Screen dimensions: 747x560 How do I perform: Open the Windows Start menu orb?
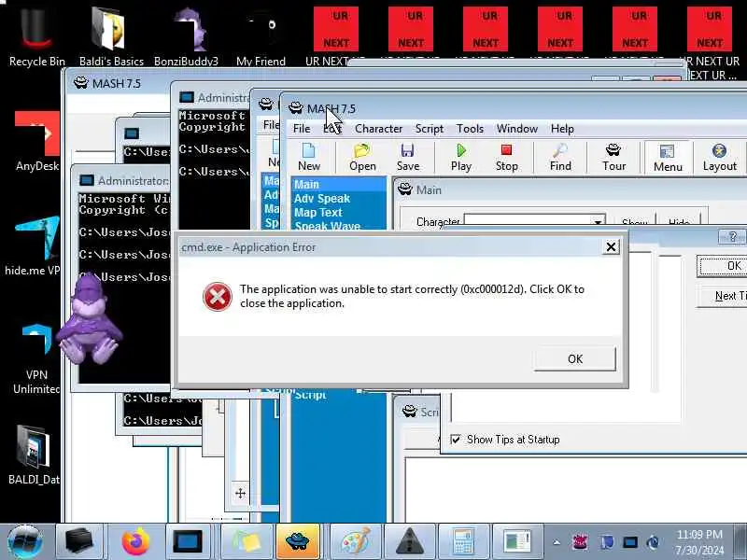(x=25, y=542)
